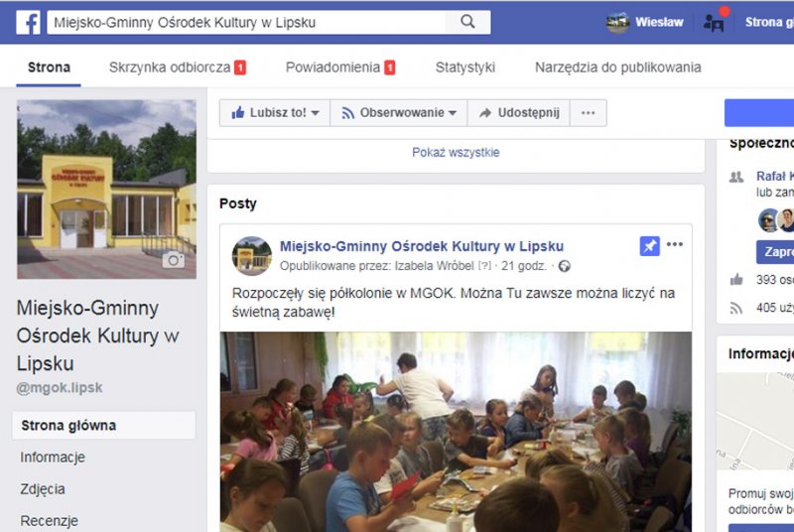Click the globe privacy icon on the post
Image resolution: width=794 pixels, height=532 pixels.
pyautogui.click(x=564, y=266)
